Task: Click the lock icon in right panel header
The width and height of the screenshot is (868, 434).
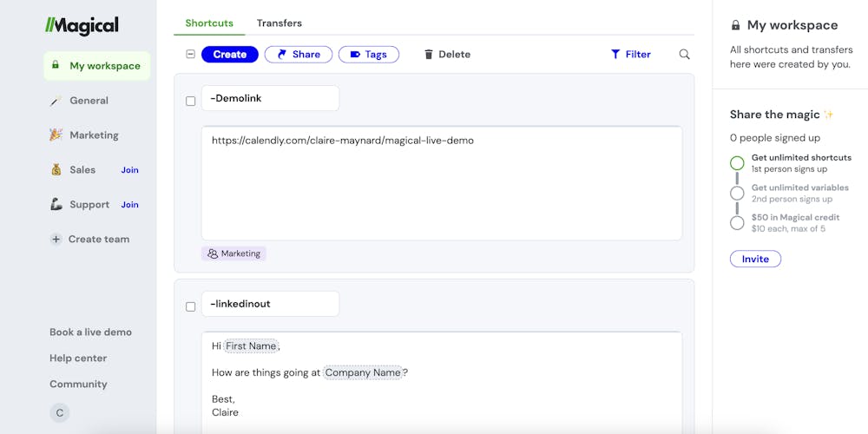Action: point(735,25)
